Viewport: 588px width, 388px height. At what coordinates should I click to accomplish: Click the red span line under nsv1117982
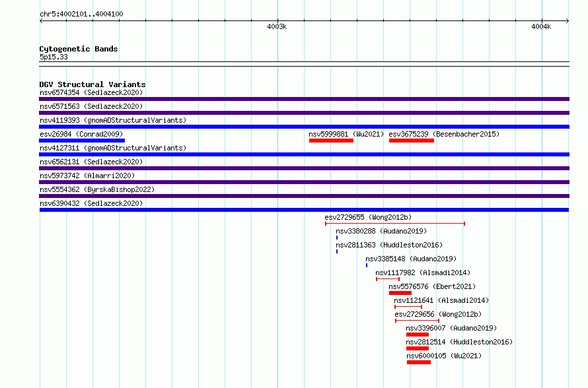click(388, 279)
